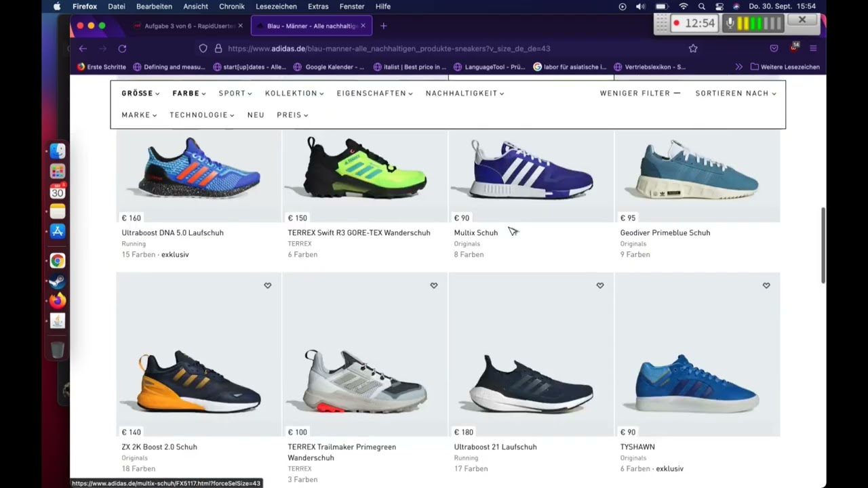Open the Bearbeiten menu

pyautogui.click(x=154, y=6)
